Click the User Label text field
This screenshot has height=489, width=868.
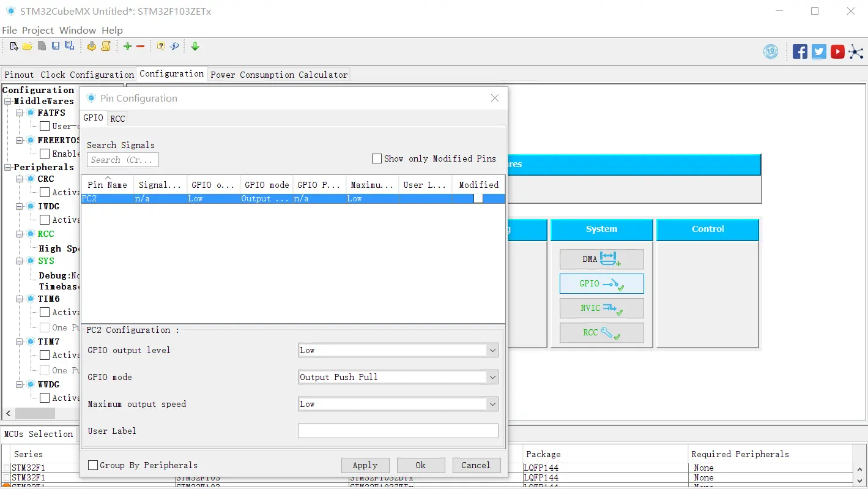pyautogui.click(x=398, y=431)
